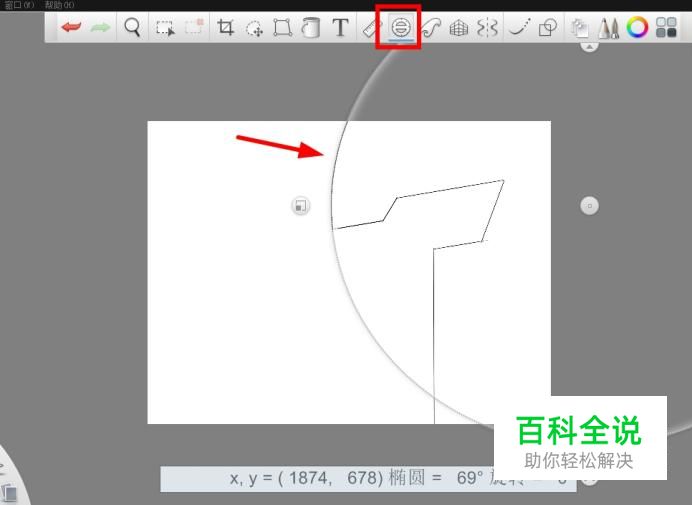692x505 pixels.
Task: Open the Color Wheel editor
Action: click(637, 27)
